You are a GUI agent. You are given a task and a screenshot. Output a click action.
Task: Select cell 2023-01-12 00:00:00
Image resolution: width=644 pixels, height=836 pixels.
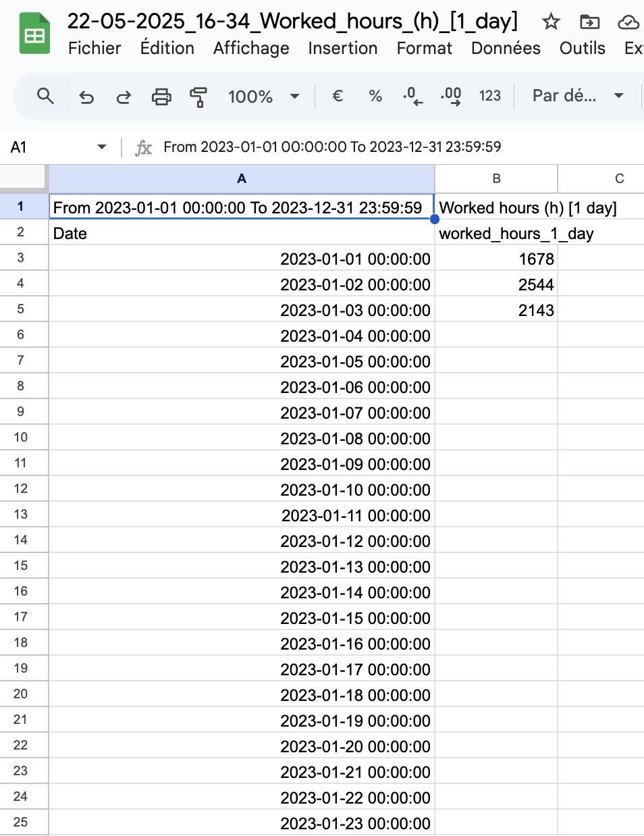tap(242, 541)
